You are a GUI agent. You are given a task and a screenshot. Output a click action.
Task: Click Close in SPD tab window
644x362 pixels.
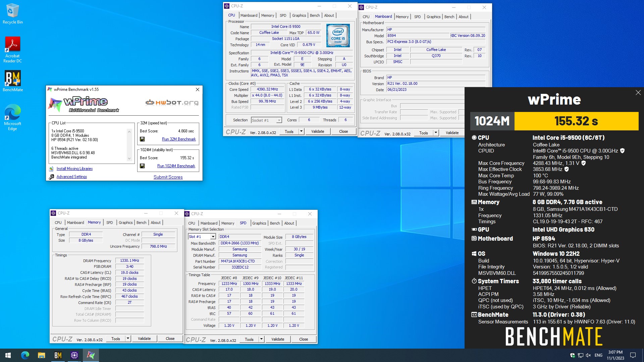tap(304, 339)
